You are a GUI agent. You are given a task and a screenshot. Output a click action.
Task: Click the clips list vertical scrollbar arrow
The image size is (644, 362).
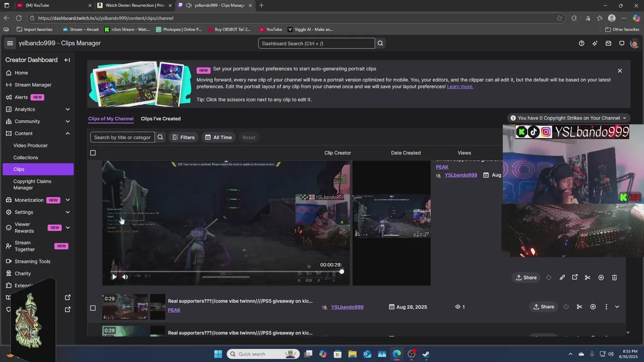point(628,333)
